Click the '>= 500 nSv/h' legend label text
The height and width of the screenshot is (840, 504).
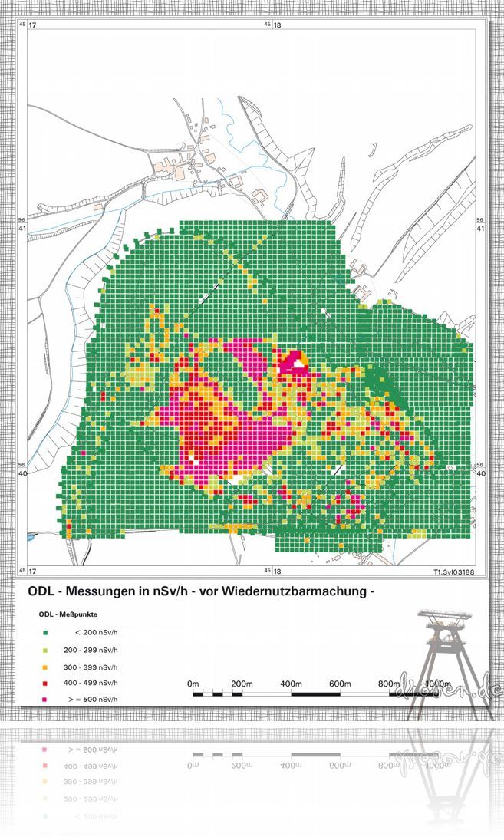click(x=93, y=700)
